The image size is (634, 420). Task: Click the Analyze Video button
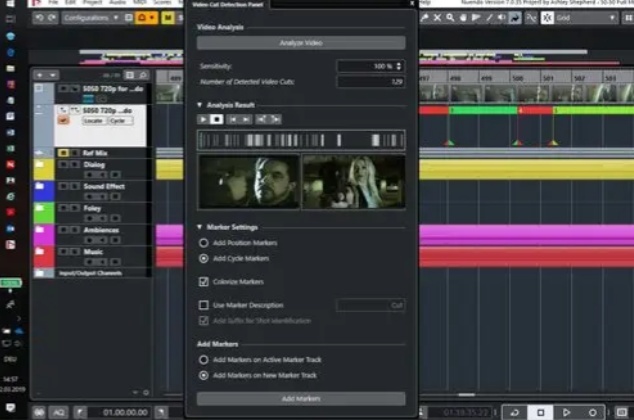301,43
